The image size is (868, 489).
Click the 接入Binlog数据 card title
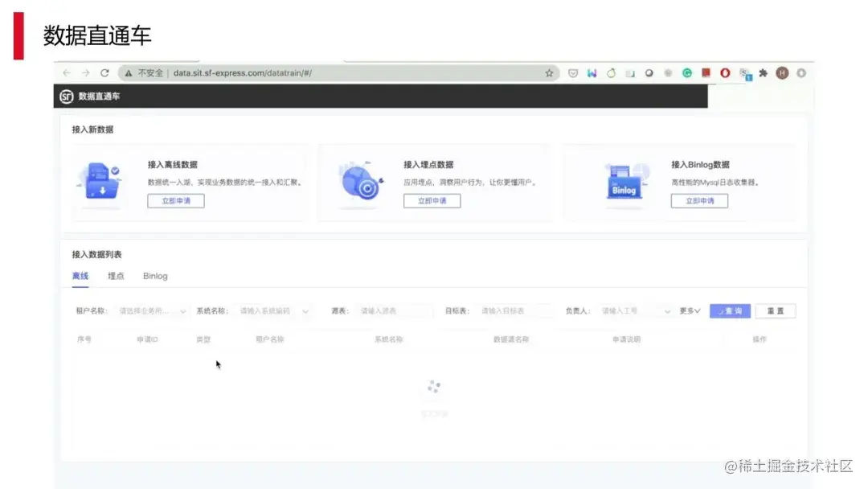click(700, 165)
